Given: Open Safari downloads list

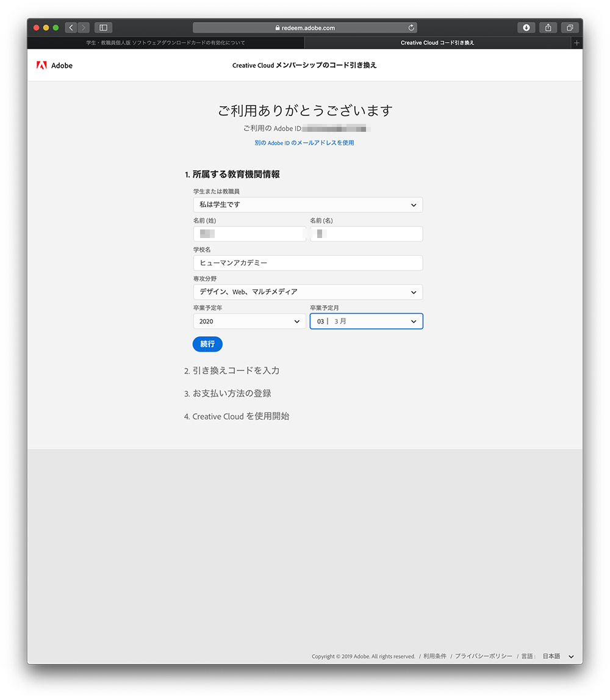Looking at the screenshot, I should coord(526,27).
